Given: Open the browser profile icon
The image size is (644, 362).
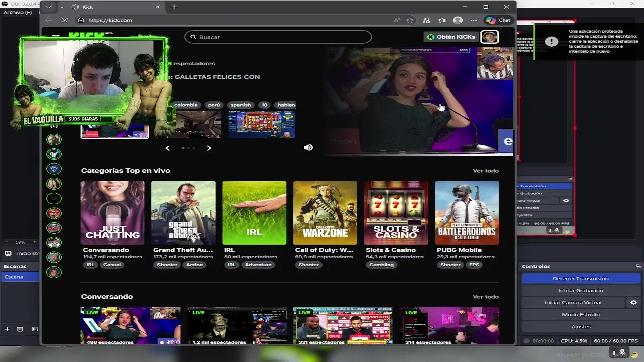Looking at the screenshot, I should tap(458, 20).
